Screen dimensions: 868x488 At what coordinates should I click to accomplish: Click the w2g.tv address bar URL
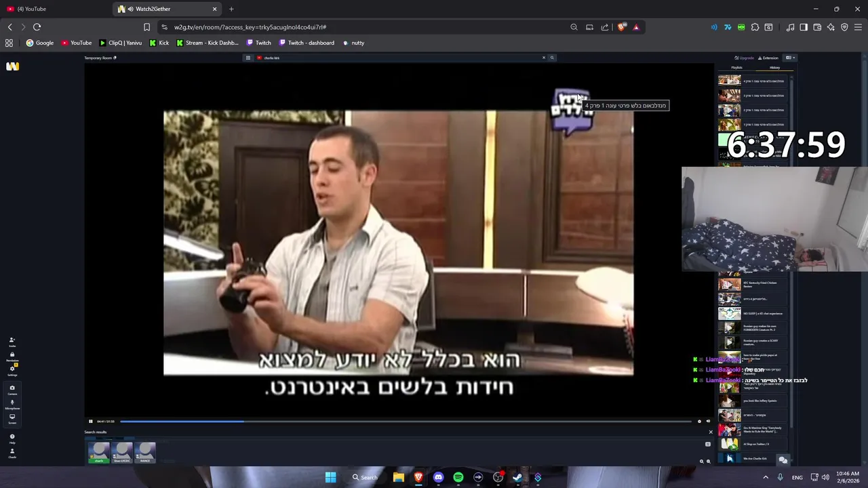pyautogui.click(x=250, y=27)
